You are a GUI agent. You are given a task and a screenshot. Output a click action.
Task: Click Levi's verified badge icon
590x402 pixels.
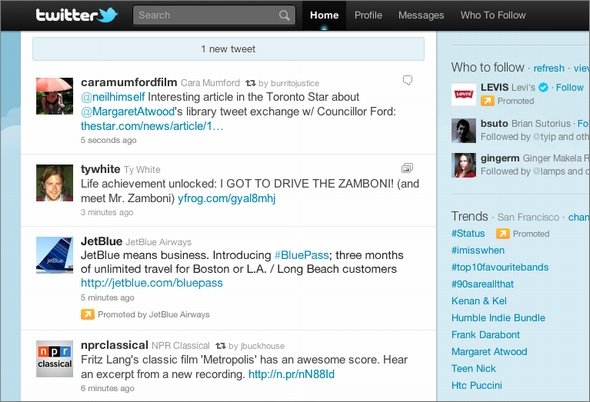(543, 87)
